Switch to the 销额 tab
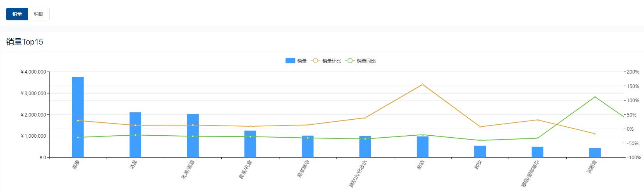The width and height of the screenshot is (644, 192). point(39,14)
